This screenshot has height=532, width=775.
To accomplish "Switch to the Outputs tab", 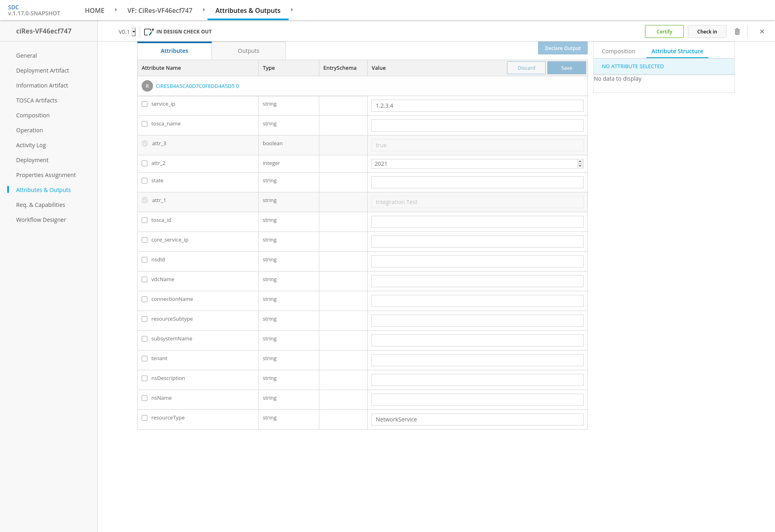I will tap(249, 51).
